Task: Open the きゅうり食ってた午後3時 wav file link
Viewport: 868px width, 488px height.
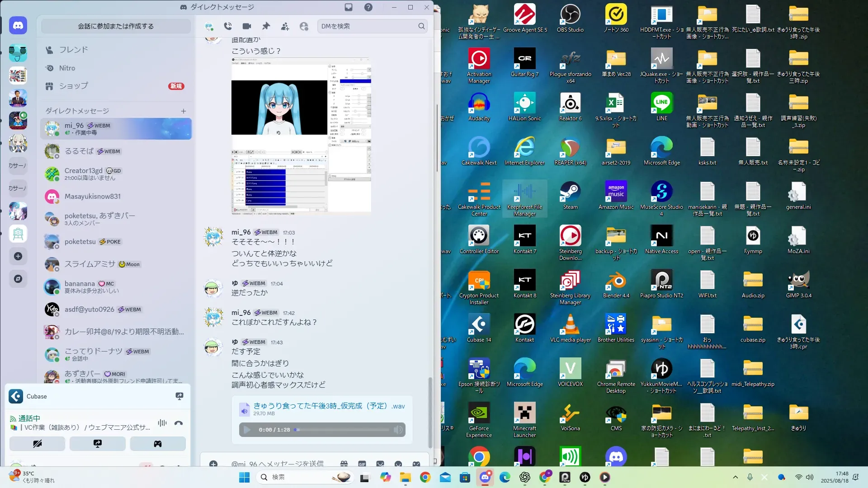Action: tap(329, 406)
